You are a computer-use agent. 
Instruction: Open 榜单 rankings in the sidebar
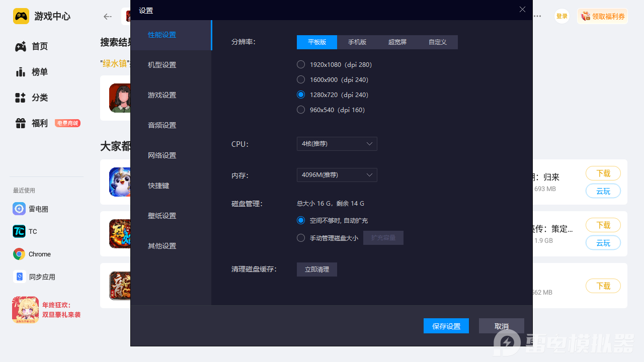32,72
